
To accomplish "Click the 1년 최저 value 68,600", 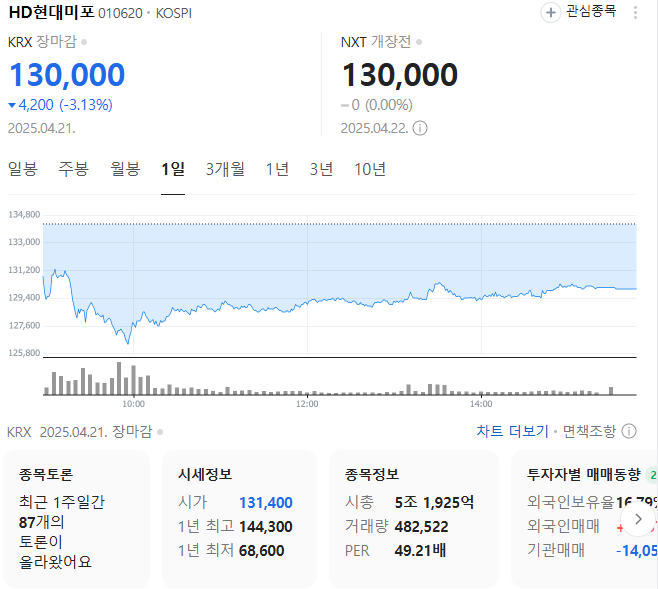I will point(261,550).
